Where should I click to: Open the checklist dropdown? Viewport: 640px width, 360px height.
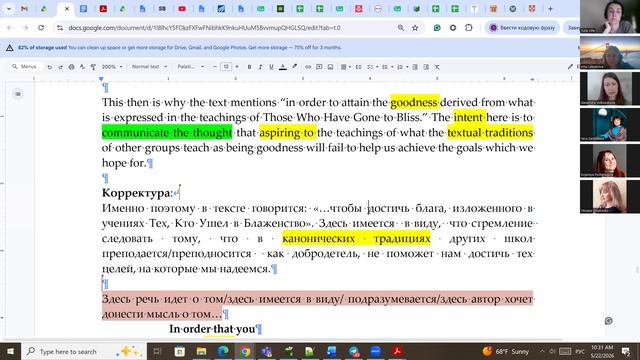pos(372,67)
